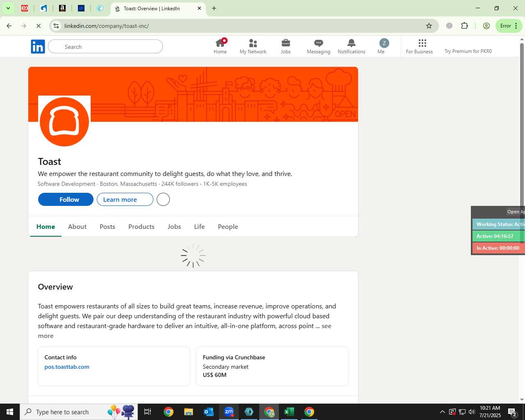The image size is (525, 420).
Task: Open Outlook from the taskbar
Action: click(208, 412)
